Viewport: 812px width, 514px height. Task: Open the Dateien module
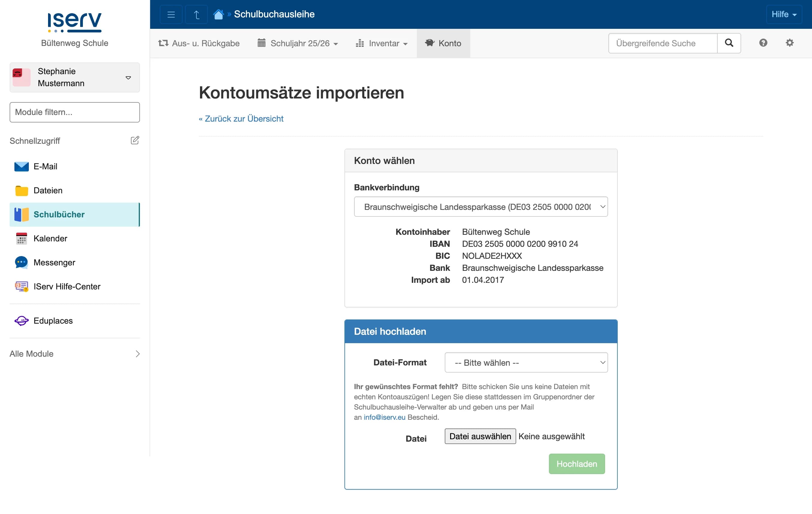tap(47, 190)
